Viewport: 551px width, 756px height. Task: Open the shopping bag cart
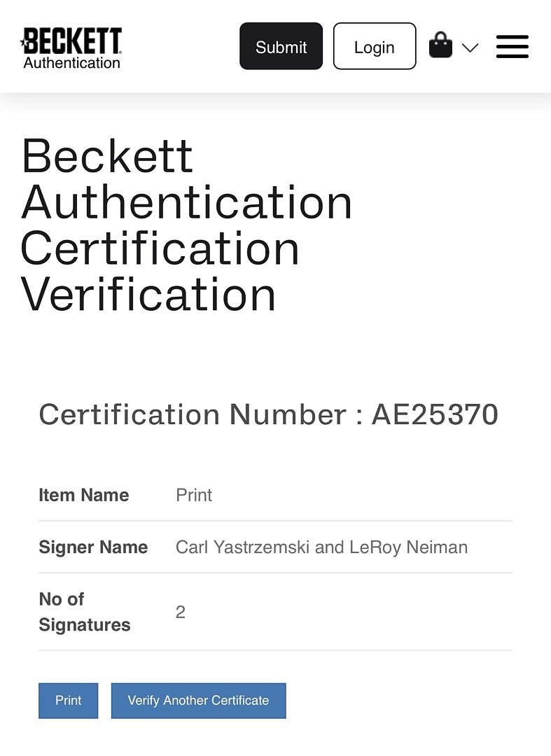point(440,45)
